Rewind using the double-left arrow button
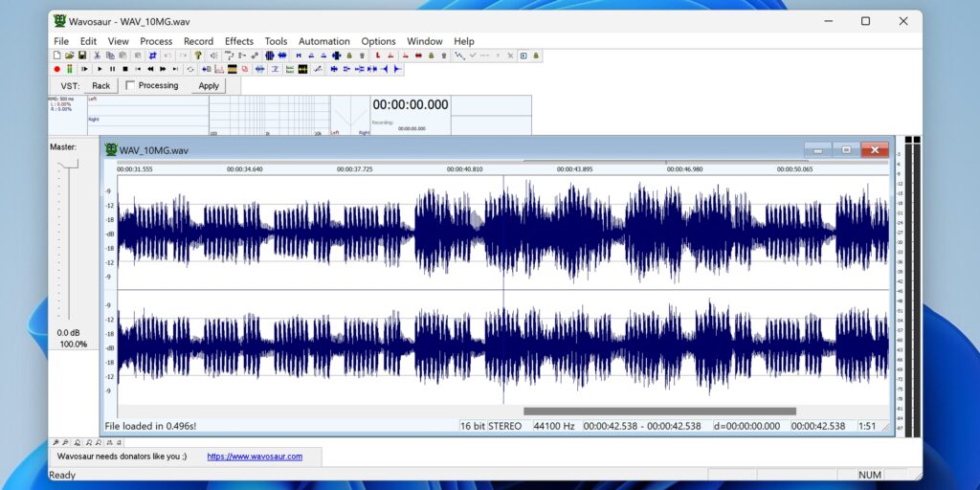Screen dimensions: 980x490 150,69
